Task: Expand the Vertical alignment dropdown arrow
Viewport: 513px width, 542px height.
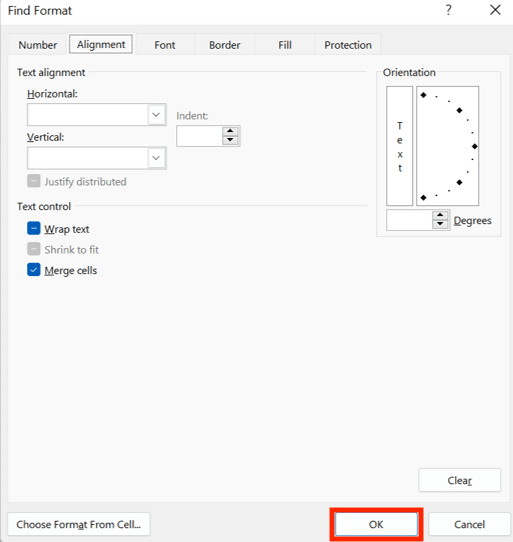Action: click(156, 158)
